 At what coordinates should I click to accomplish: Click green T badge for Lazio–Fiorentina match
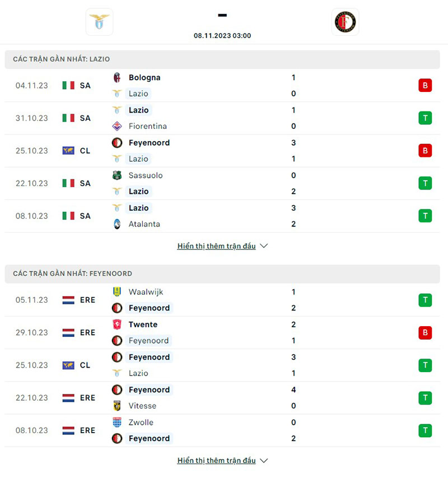[425, 118]
